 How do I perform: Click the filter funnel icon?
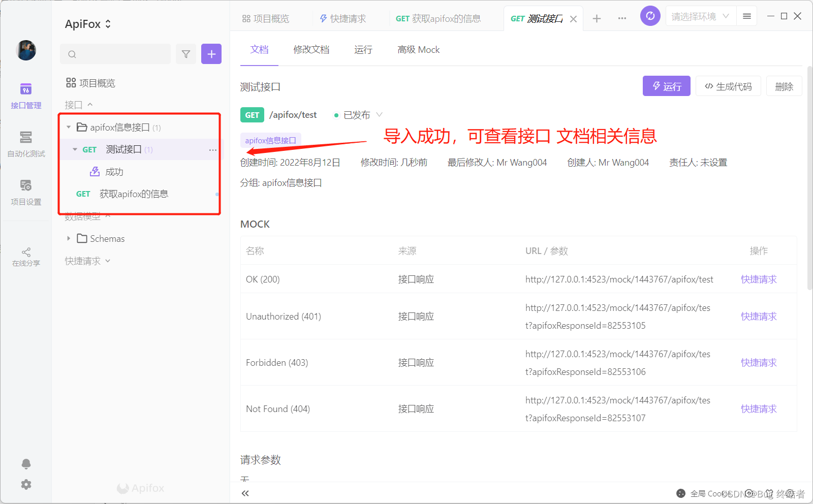tap(186, 54)
